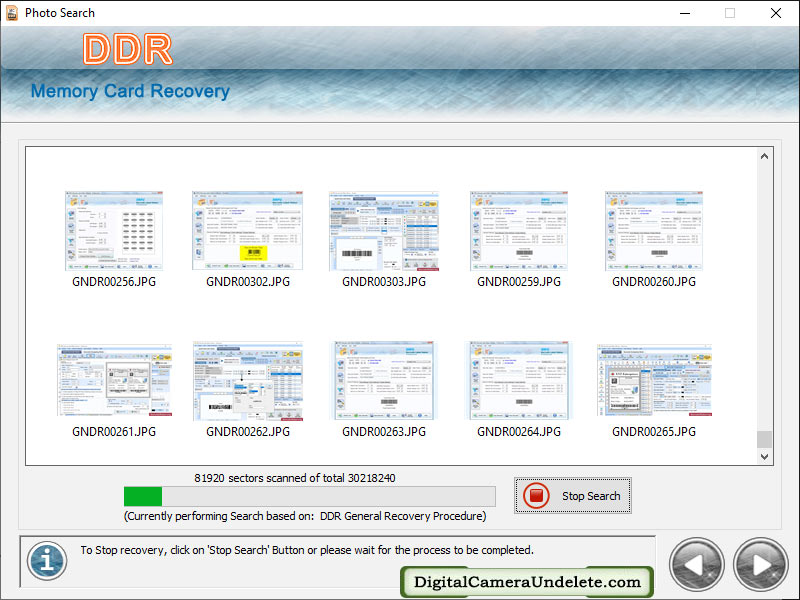The image size is (800, 600).
Task: Select thumbnail GNDR00265.JPG
Action: tap(654, 380)
